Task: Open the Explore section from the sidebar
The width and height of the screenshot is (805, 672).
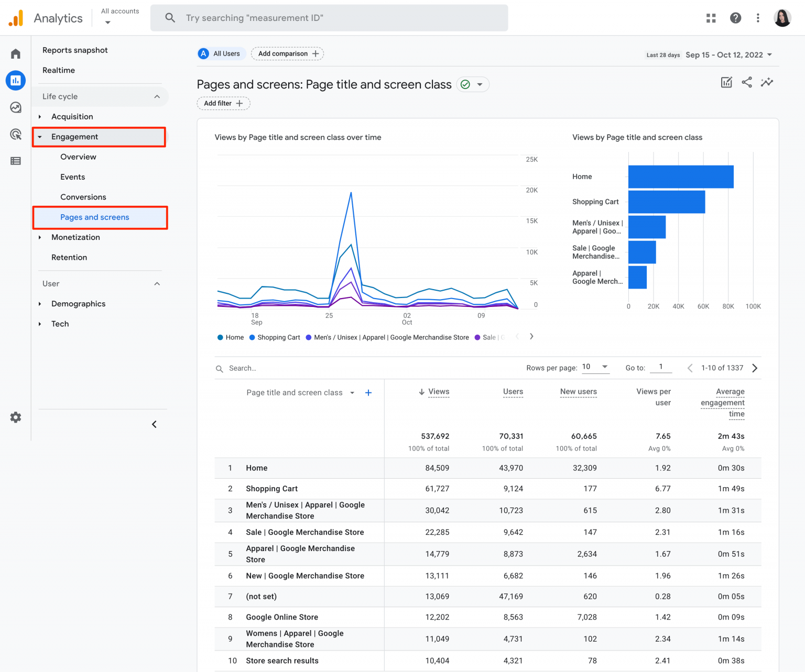Action: coord(15,107)
